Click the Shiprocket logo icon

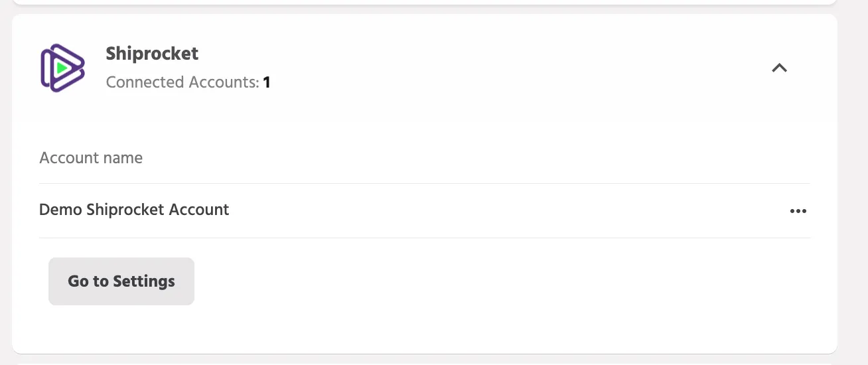pyautogui.click(x=62, y=68)
